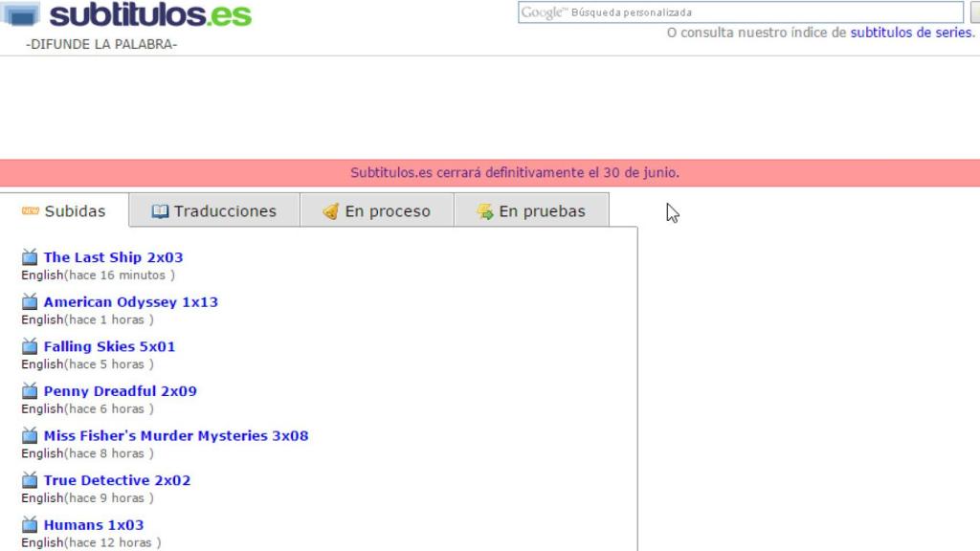This screenshot has height=551, width=980.
Task: Open Penny Dreadful 2x09 link
Action: coord(120,391)
